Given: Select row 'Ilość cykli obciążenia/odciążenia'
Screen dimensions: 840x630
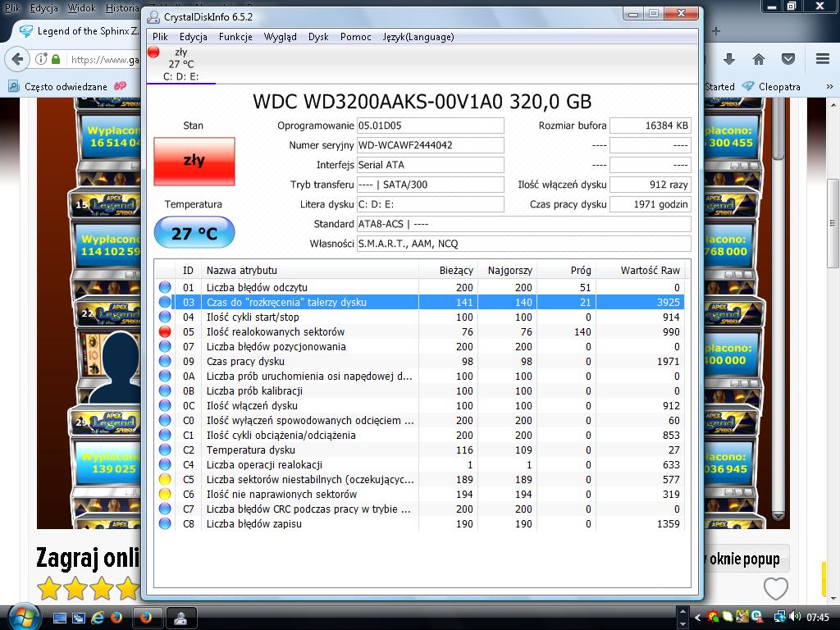Looking at the screenshot, I should click(x=419, y=435).
